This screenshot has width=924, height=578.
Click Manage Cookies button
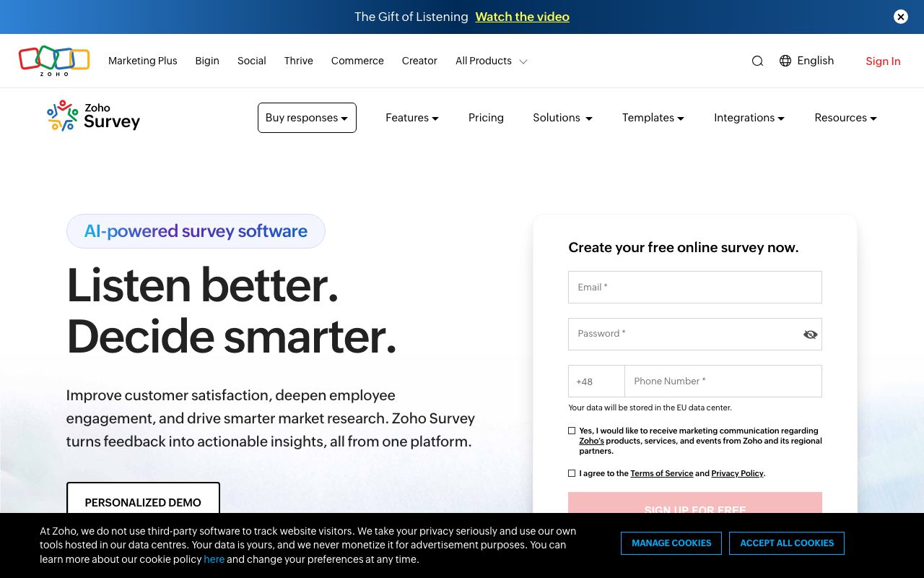[671, 543]
